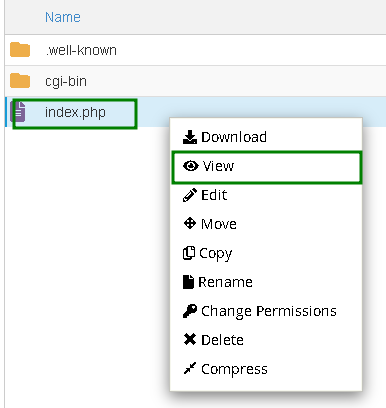
Task: Click the pencil icon beside Edit
Action: [190, 195]
